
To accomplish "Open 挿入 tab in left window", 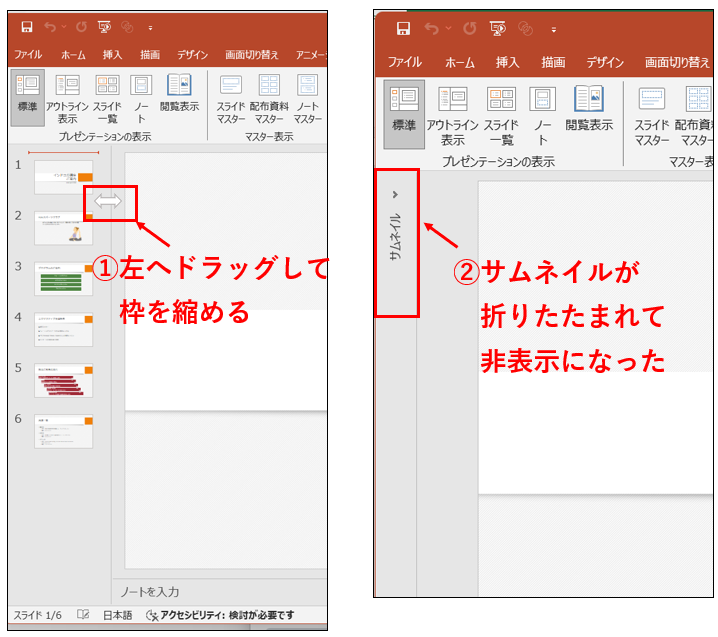I will [x=112, y=55].
